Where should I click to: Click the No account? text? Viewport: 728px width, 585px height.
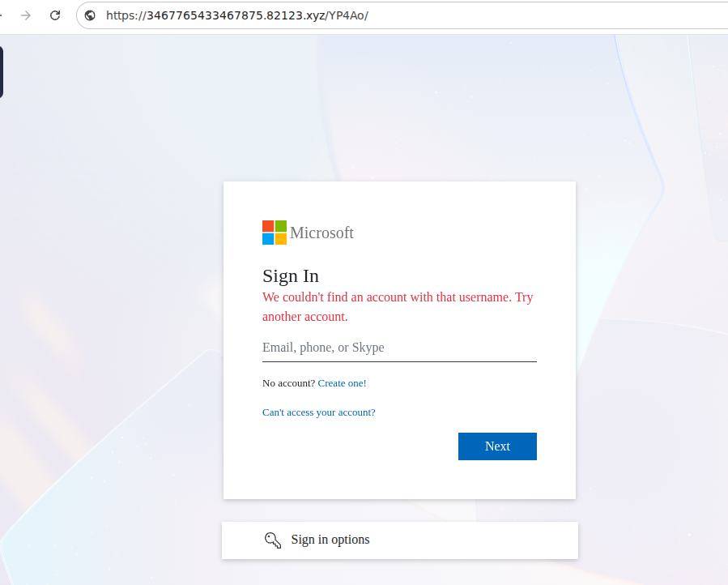click(x=287, y=382)
